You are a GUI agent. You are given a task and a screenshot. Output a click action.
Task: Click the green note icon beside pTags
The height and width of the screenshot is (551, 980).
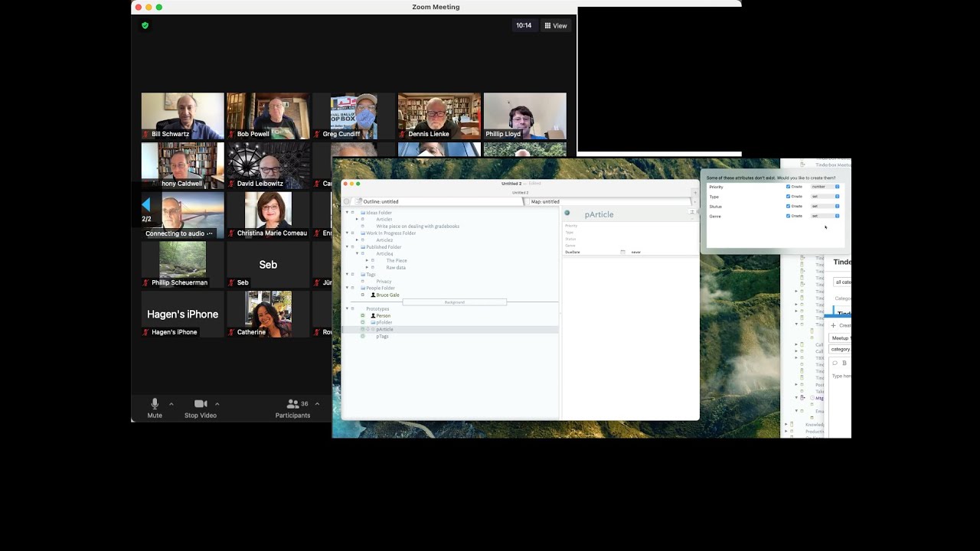363,336
